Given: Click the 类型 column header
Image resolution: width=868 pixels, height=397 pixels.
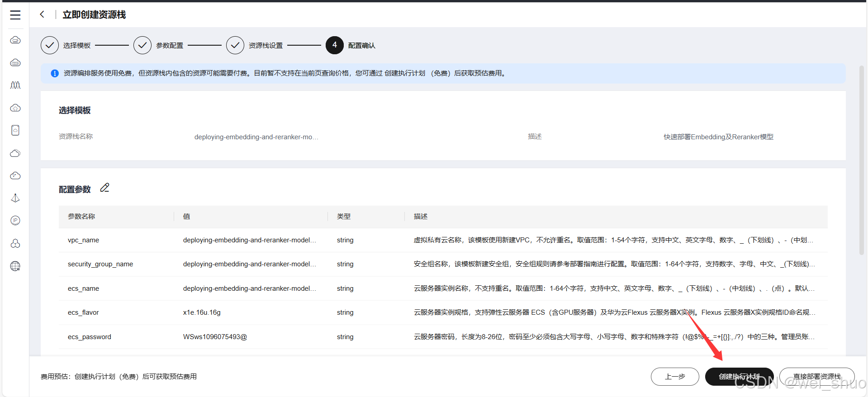Looking at the screenshot, I should point(344,217).
